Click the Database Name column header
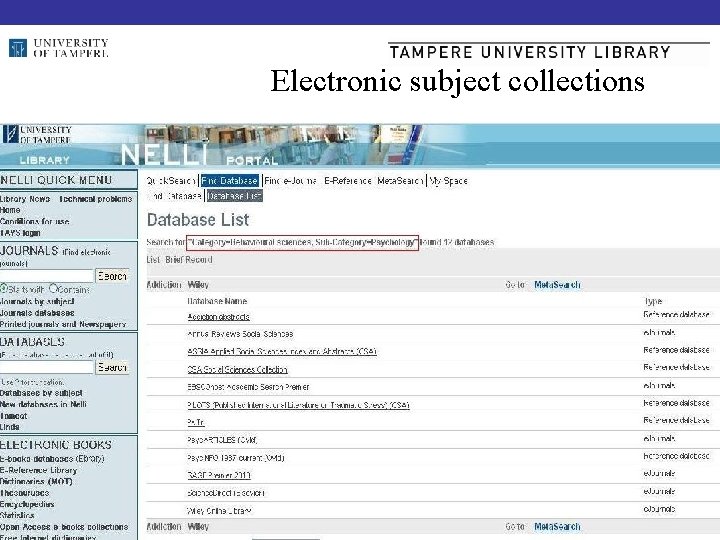 coord(217,301)
